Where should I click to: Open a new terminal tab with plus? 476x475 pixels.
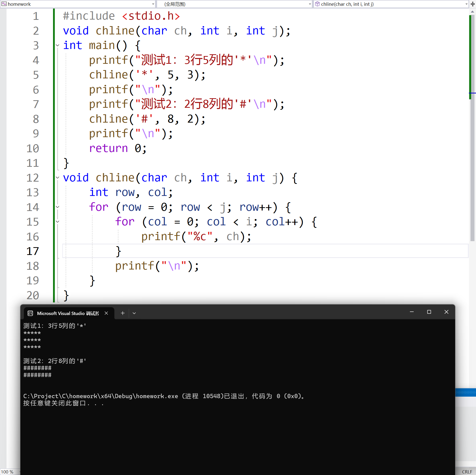(123, 313)
